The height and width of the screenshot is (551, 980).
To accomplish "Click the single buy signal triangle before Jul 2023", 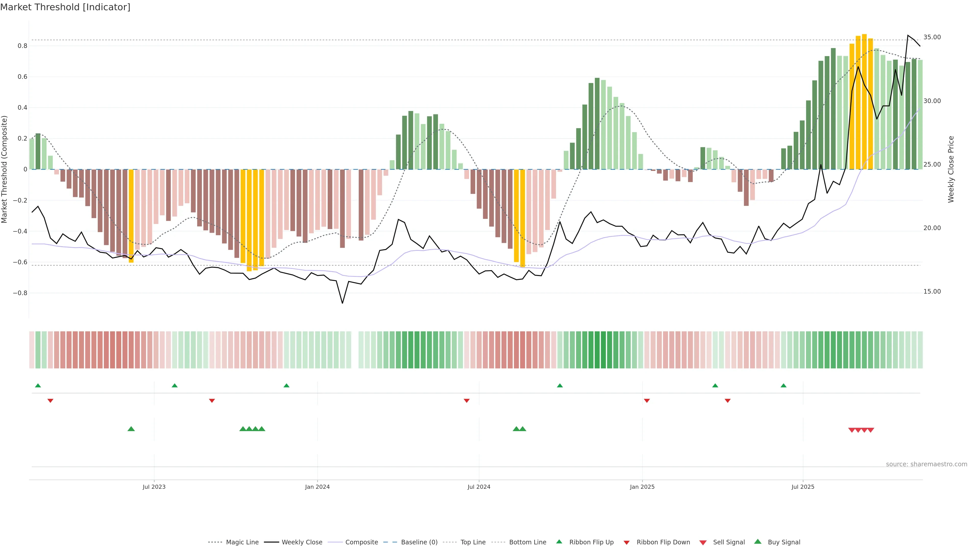I will click(x=131, y=429).
